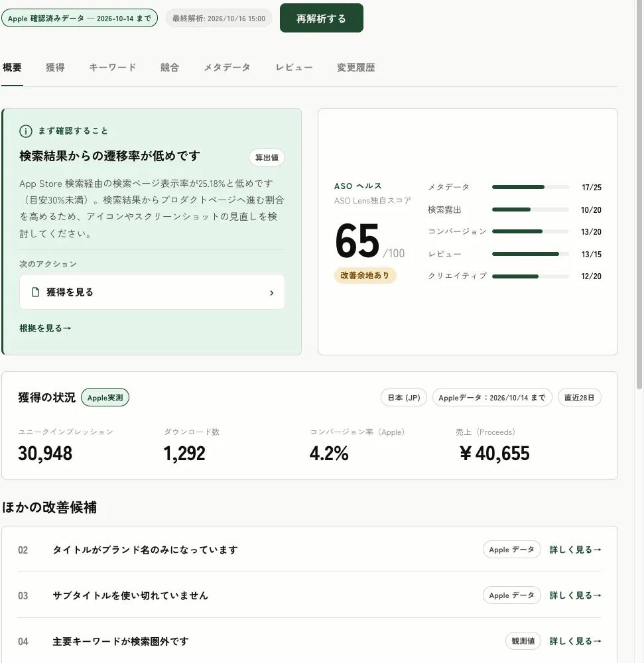This screenshot has height=663, width=644.
Task: Click Apple データ badge in row 03
Action: coord(511,595)
